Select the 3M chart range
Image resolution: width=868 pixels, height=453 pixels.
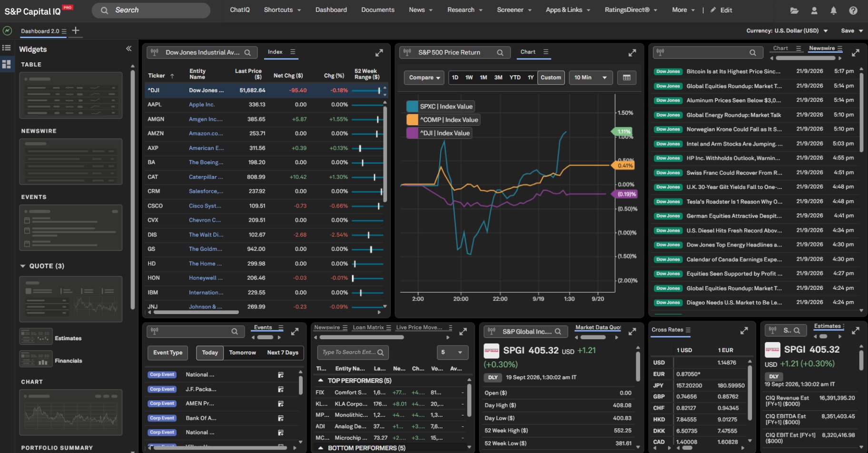point(498,78)
